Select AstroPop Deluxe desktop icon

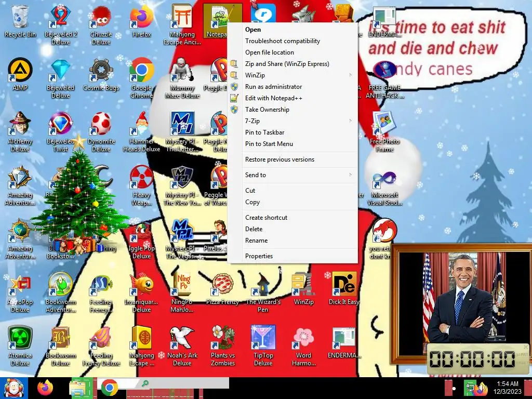pyautogui.click(x=20, y=292)
